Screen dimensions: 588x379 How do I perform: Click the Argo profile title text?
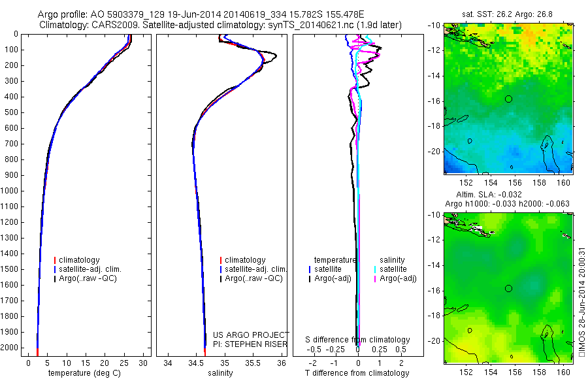click(x=201, y=14)
